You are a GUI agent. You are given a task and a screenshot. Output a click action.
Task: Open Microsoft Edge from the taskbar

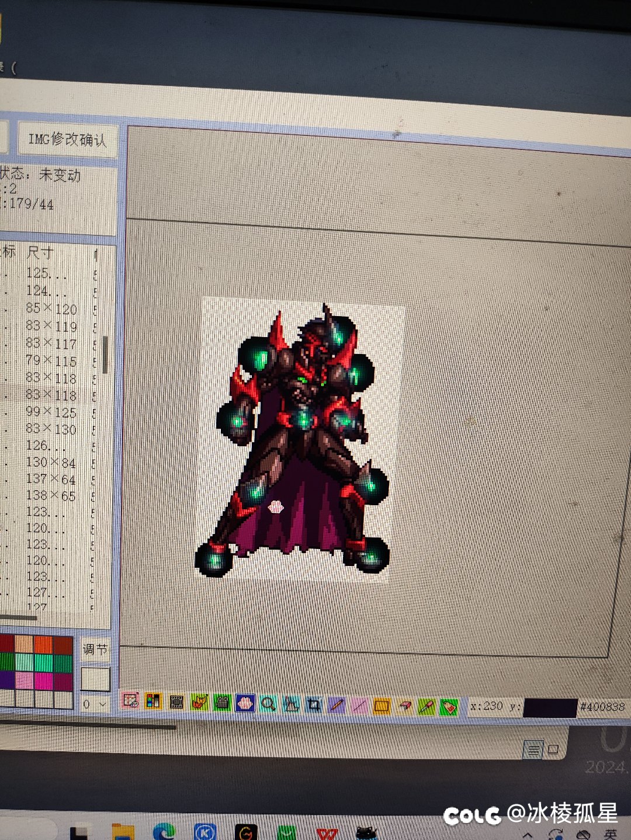tap(164, 832)
